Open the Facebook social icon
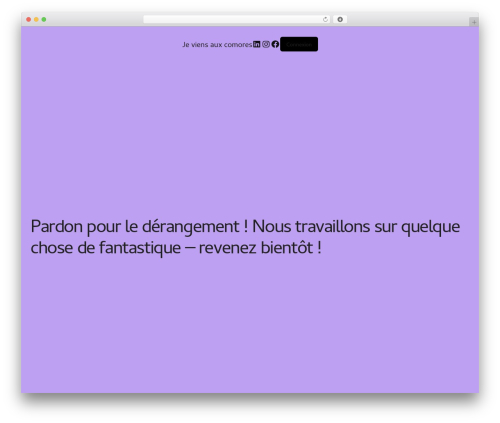500x423 pixels. click(275, 44)
